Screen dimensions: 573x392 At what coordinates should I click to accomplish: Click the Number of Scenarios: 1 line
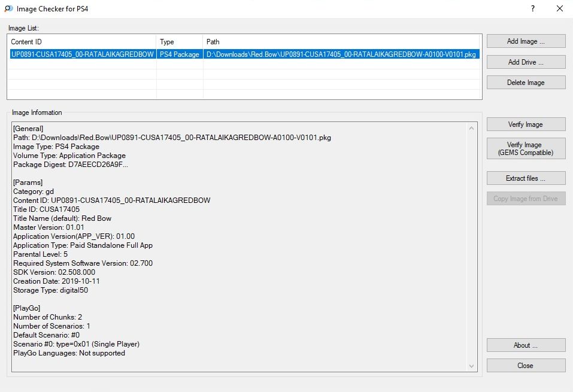[51, 326]
